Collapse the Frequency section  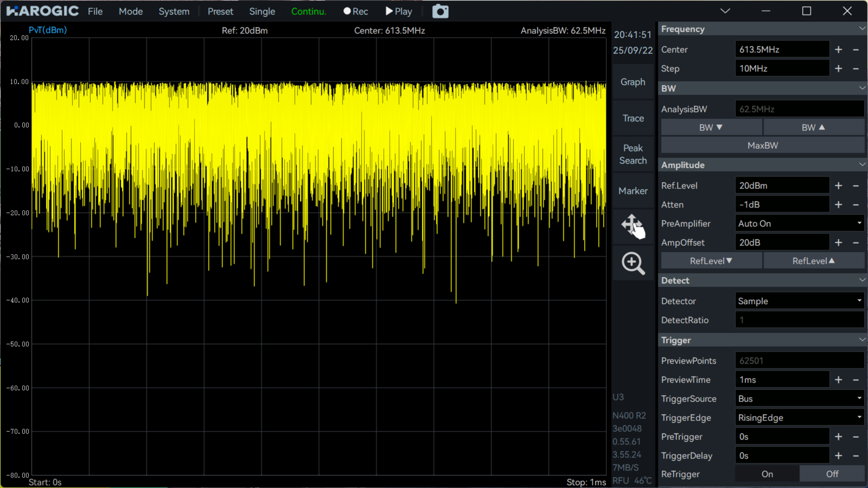[x=862, y=29]
